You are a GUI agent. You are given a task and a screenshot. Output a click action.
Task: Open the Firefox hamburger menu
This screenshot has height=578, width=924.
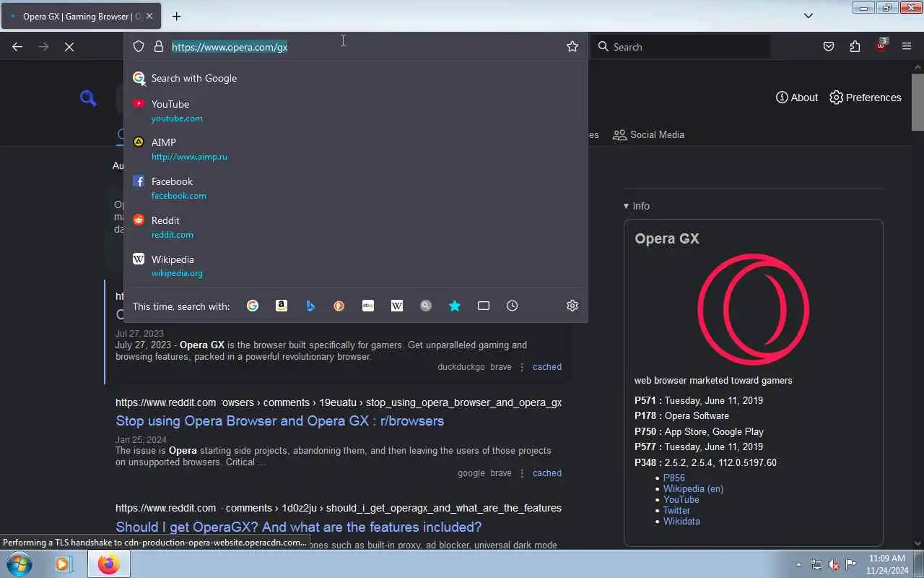(907, 46)
